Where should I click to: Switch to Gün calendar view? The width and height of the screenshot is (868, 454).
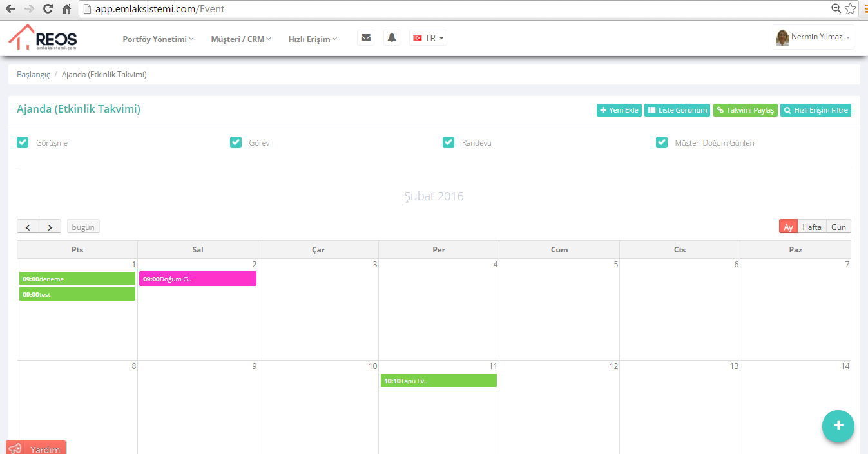click(x=838, y=227)
